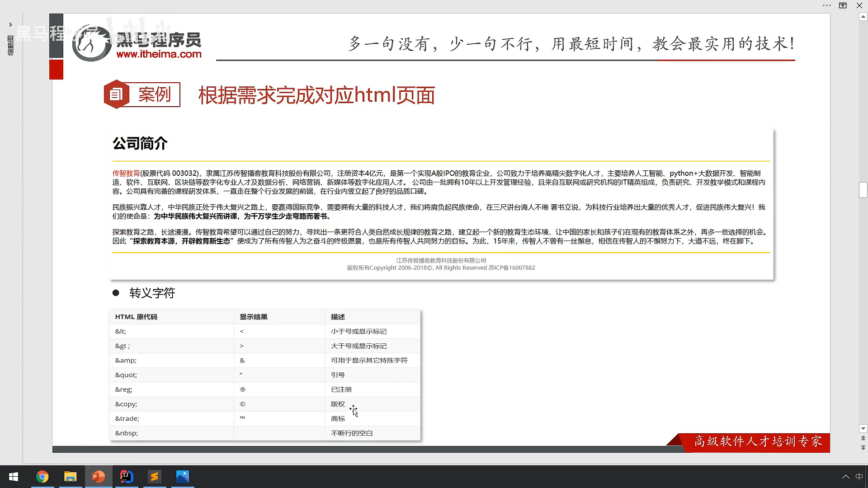This screenshot has width=868, height=488.
Task: Open the three-dot ribbon options menu
Action: (x=827, y=5)
